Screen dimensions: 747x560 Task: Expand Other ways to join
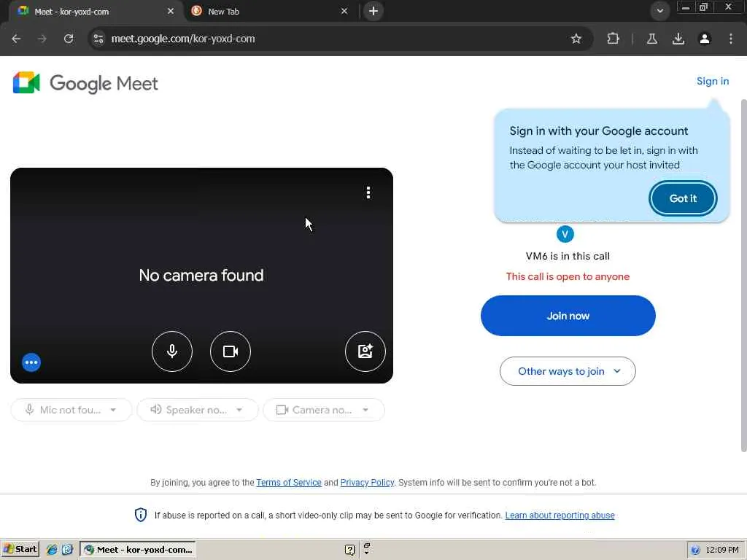pyautogui.click(x=568, y=371)
